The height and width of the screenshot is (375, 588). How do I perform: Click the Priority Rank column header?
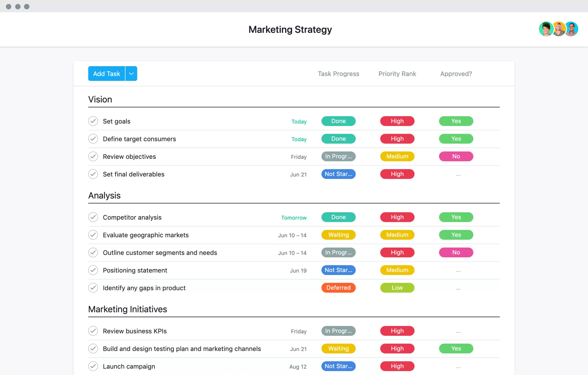(x=397, y=74)
